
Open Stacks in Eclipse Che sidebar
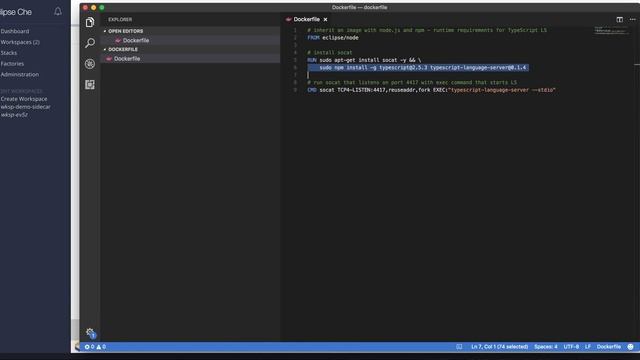point(9,53)
